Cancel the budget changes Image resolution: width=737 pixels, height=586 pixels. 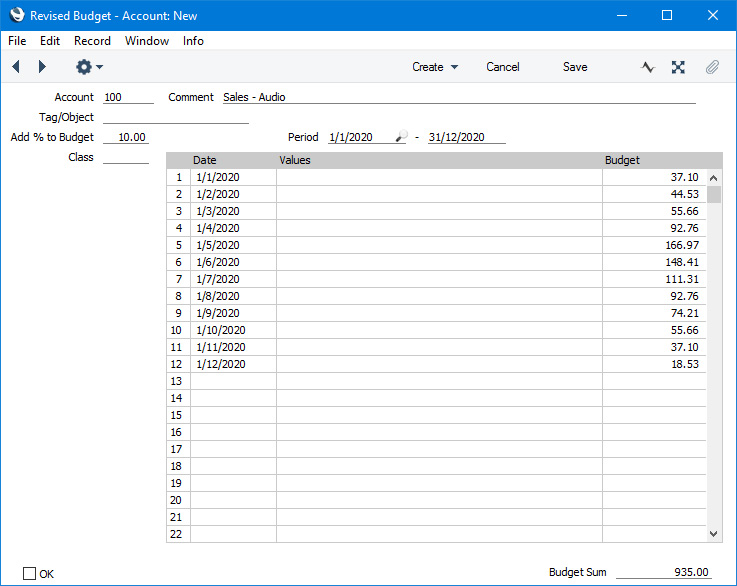(502, 67)
